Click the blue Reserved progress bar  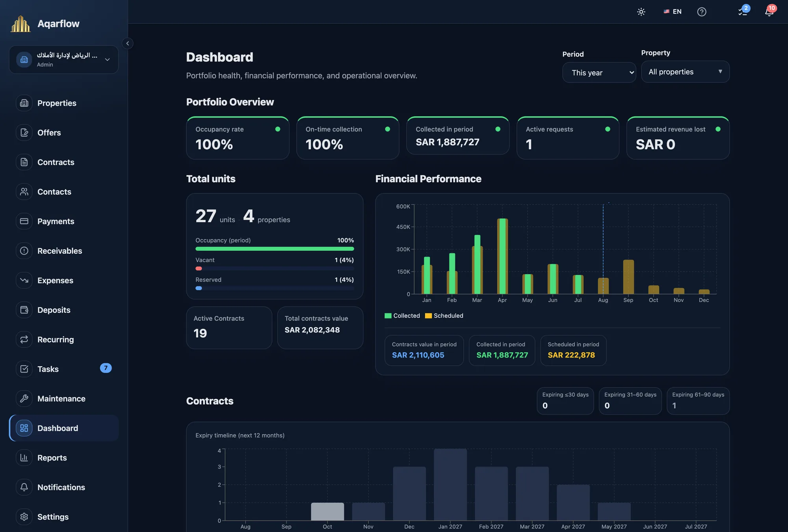(x=199, y=288)
